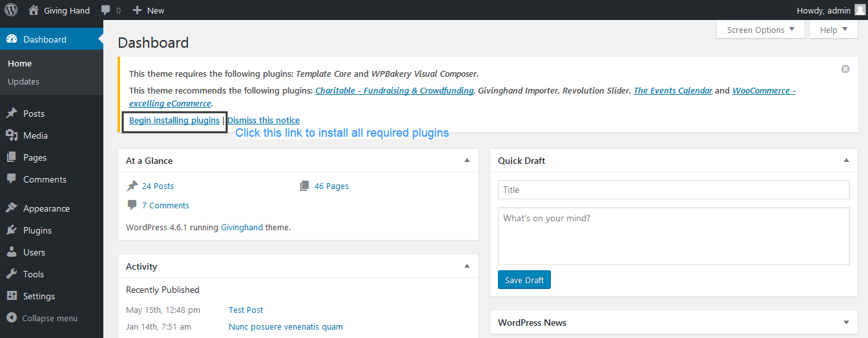Image resolution: width=868 pixels, height=338 pixels.
Task: Open the Giving Hand site home icon
Action: pyautogui.click(x=34, y=10)
